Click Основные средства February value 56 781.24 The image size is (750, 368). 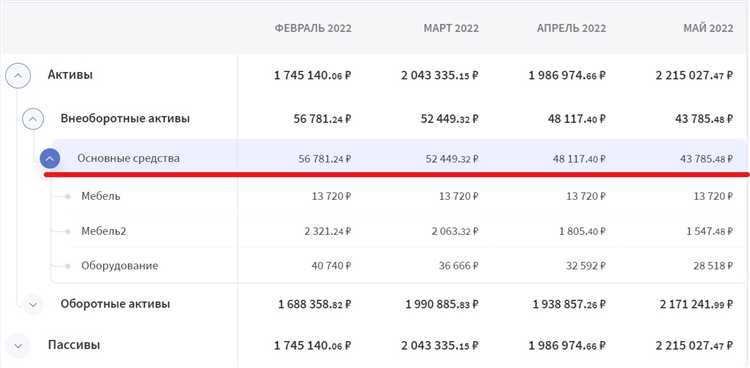[325, 159]
